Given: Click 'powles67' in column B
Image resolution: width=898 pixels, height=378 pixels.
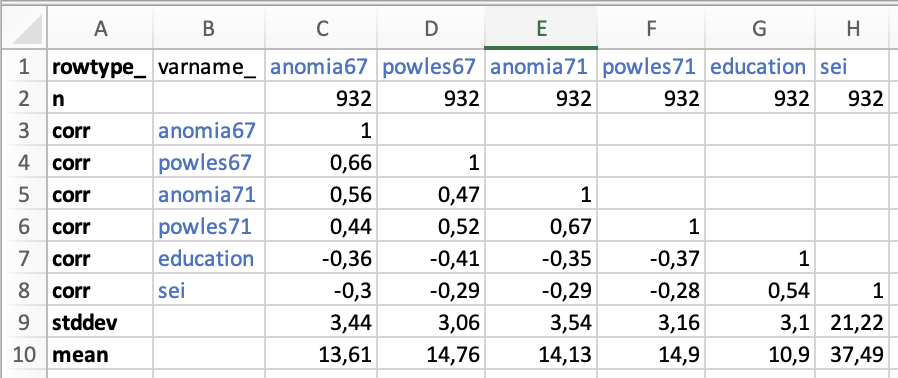Looking at the screenshot, I should pyautogui.click(x=208, y=163).
